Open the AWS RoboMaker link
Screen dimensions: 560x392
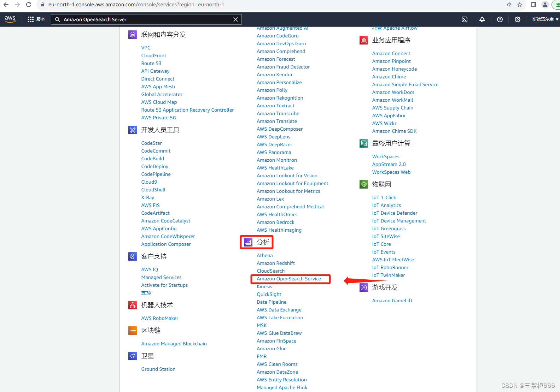(160, 319)
